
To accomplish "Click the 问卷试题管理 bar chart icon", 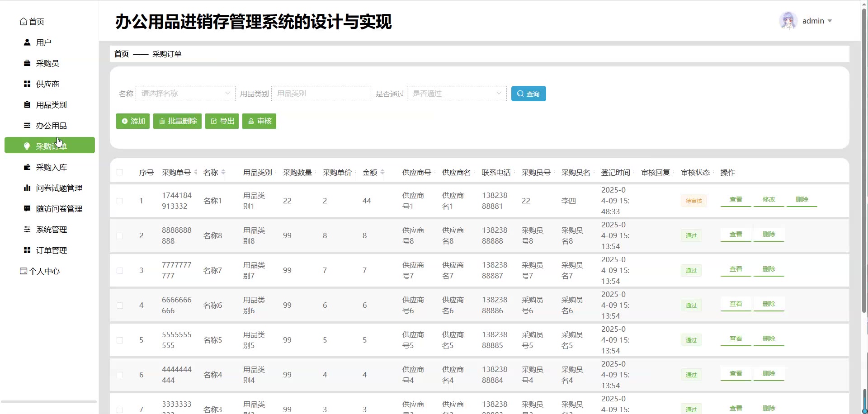I will 27,188.
